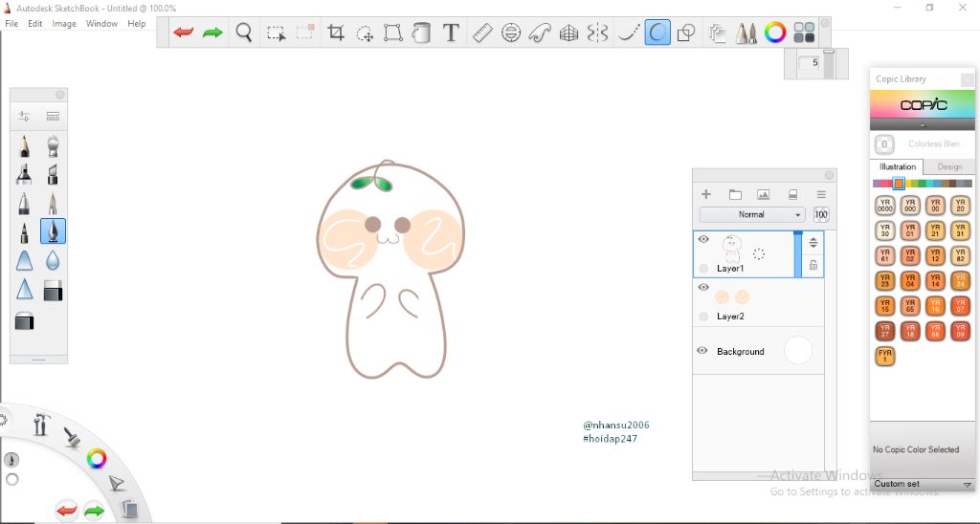Choose the Text tool

point(451,33)
